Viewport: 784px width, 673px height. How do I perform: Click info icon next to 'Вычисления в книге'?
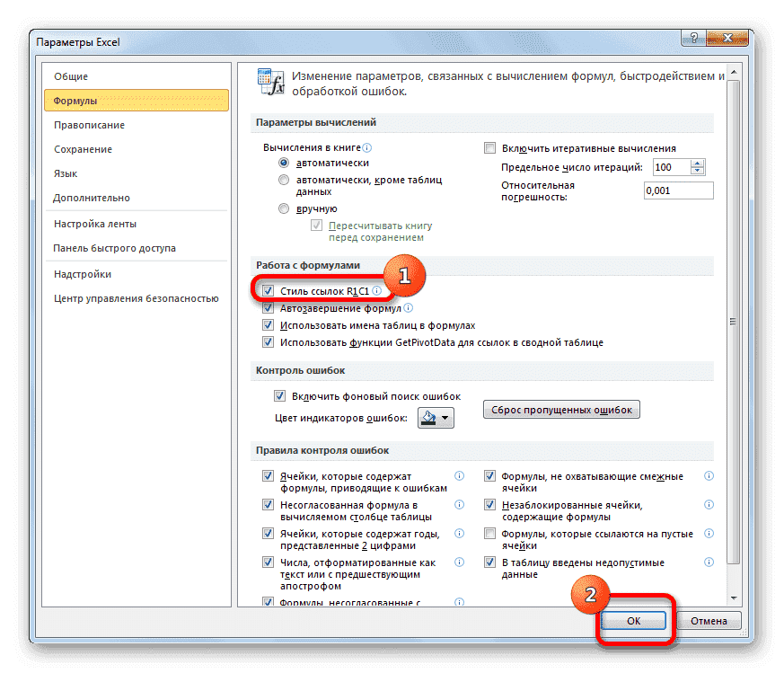pos(367,147)
